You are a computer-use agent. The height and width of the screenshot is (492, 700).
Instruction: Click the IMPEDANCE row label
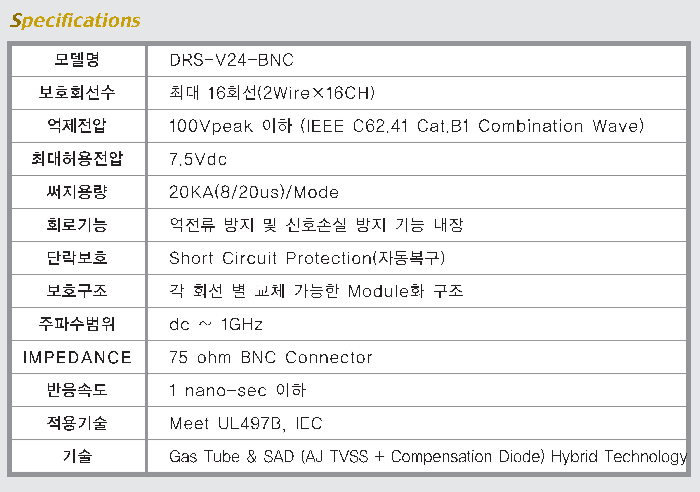click(x=77, y=357)
